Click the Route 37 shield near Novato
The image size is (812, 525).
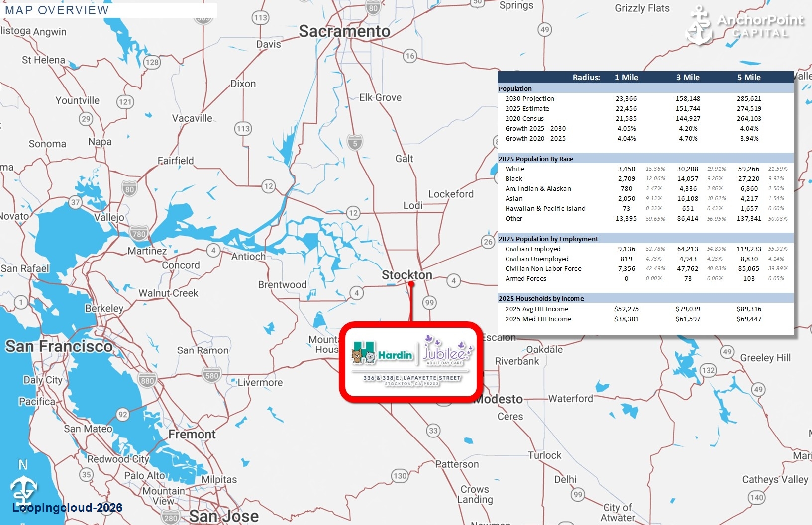pos(75,202)
